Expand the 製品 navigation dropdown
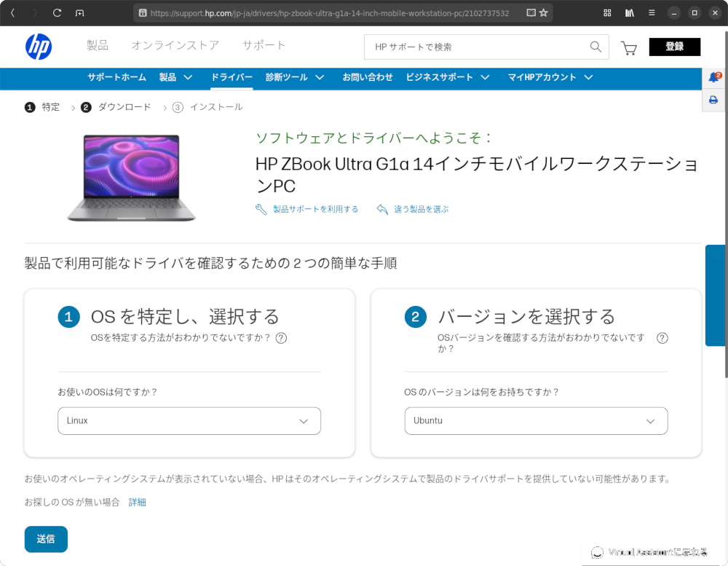Viewport: 728px width, 566px height. click(175, 77)
